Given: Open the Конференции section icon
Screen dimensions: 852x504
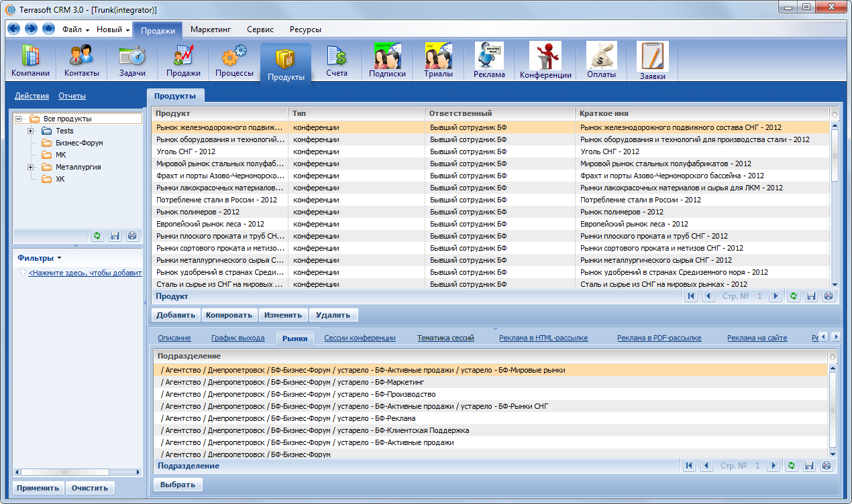Looking at the screenshot, I should tap(545, 62).
